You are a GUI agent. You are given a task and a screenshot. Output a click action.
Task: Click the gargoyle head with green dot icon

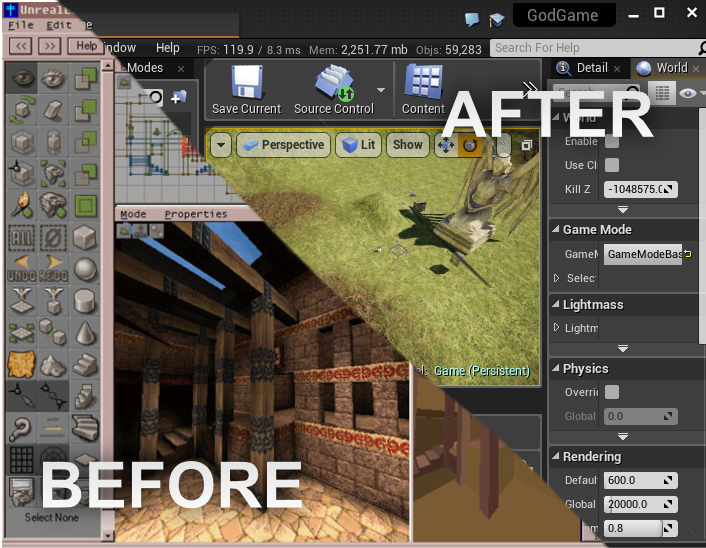[x=53, y=205]
